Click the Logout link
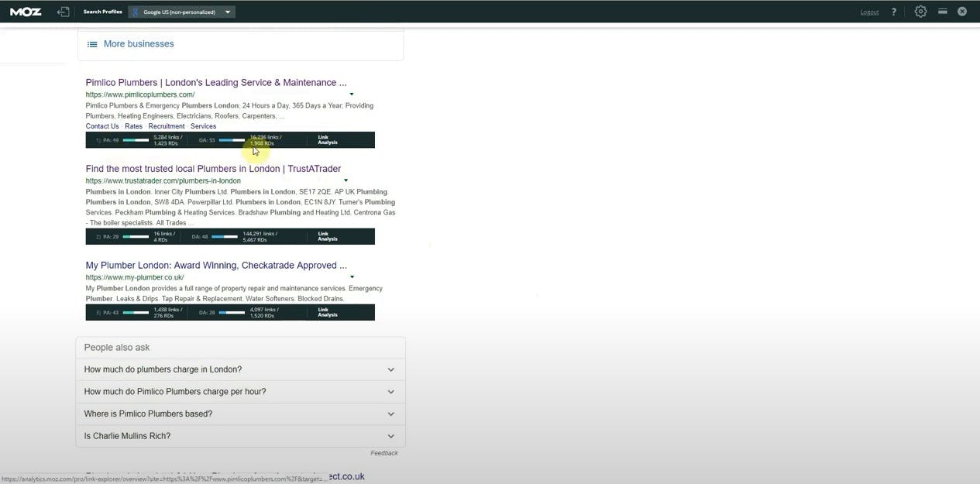This screenshot has width=980, height=484. [x=869, y=11]
